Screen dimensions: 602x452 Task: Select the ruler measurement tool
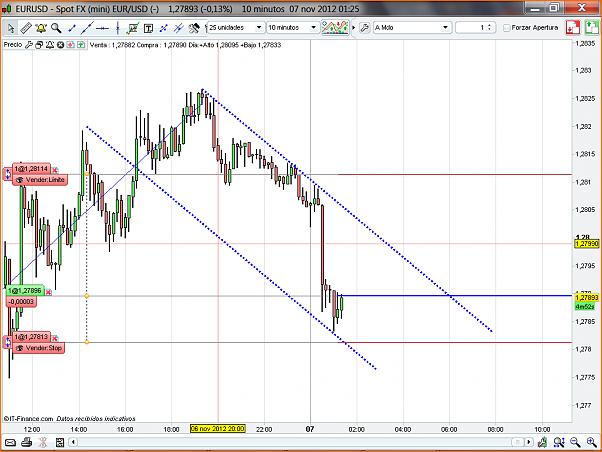pos(26,28)
